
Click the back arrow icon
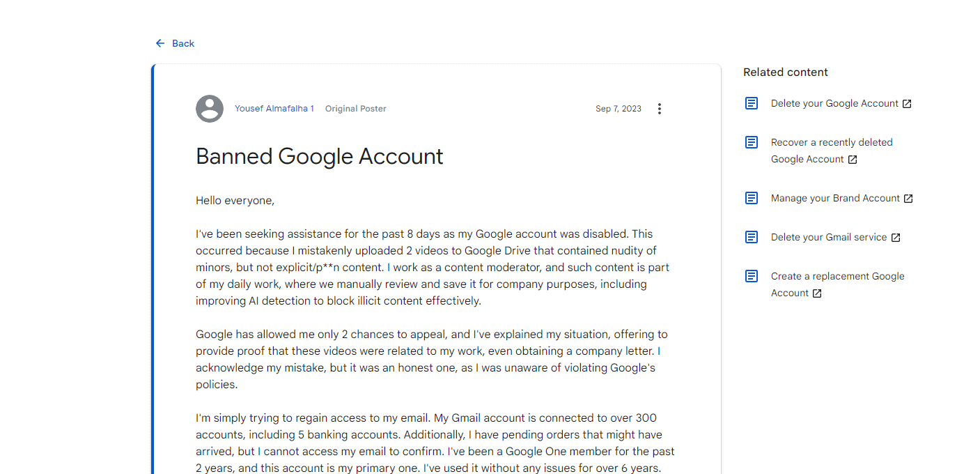click(x=160, y=43)
